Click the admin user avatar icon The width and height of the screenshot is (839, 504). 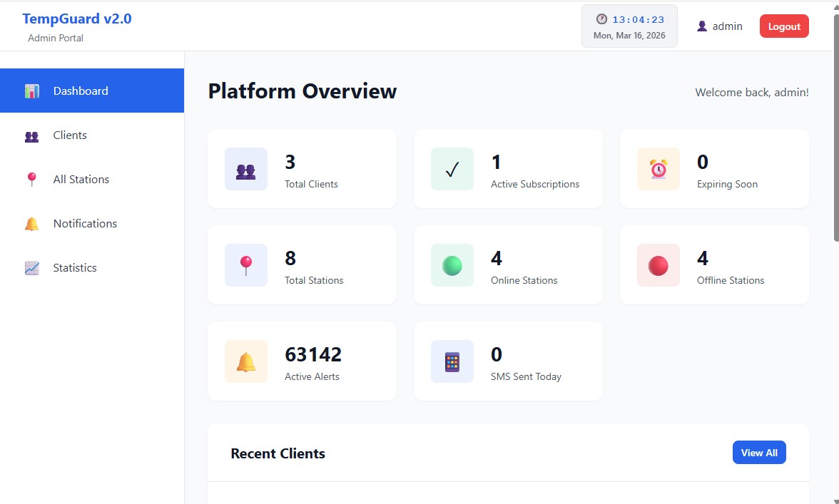coord(702,26)
